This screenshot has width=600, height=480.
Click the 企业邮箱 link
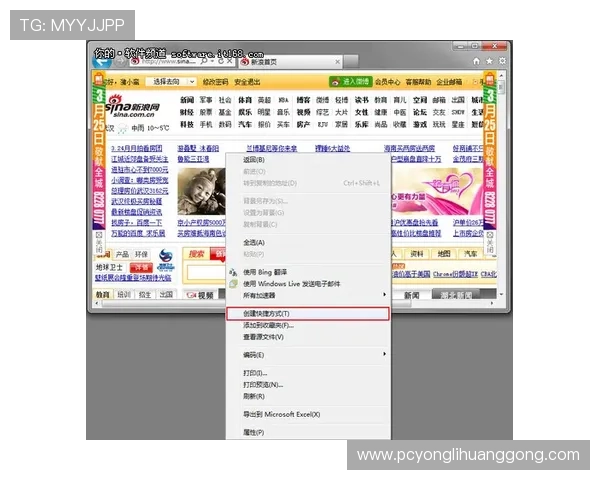(x=449, y=82)
